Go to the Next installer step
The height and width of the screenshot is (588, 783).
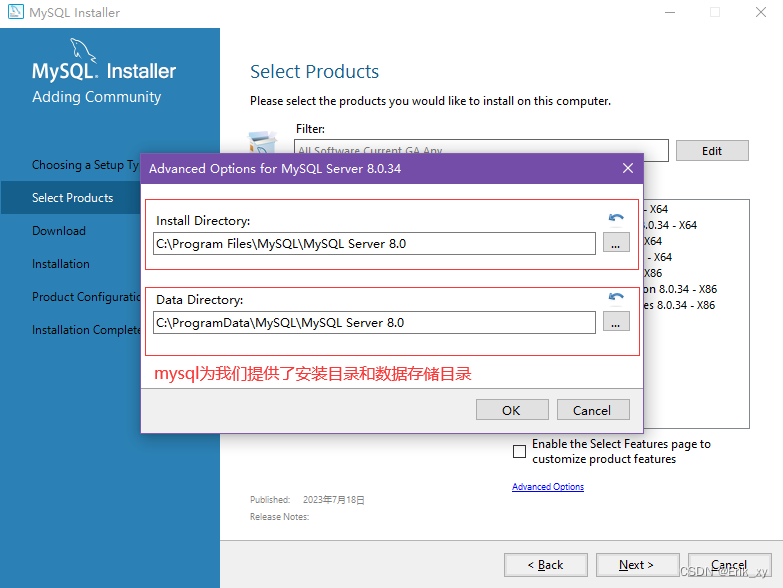click(638, 565)
